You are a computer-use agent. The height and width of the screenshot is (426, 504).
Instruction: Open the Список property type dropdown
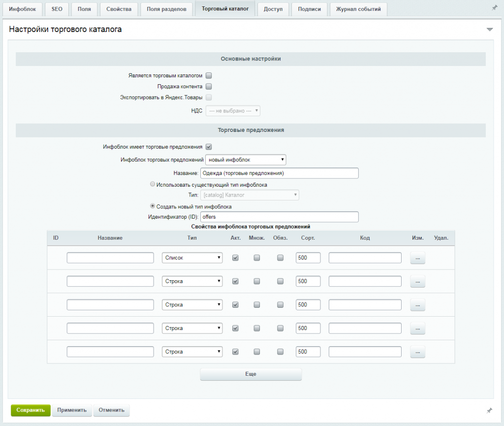[192, 258]
